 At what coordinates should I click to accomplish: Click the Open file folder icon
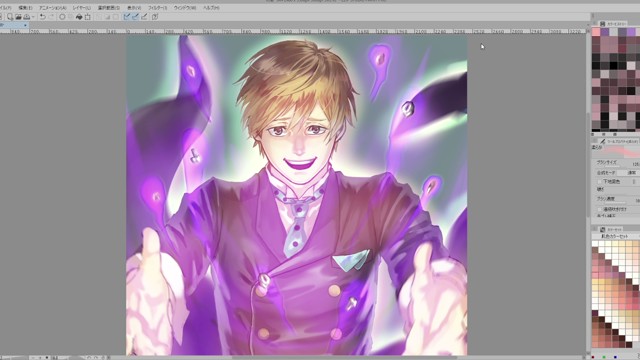coord(18,17)
